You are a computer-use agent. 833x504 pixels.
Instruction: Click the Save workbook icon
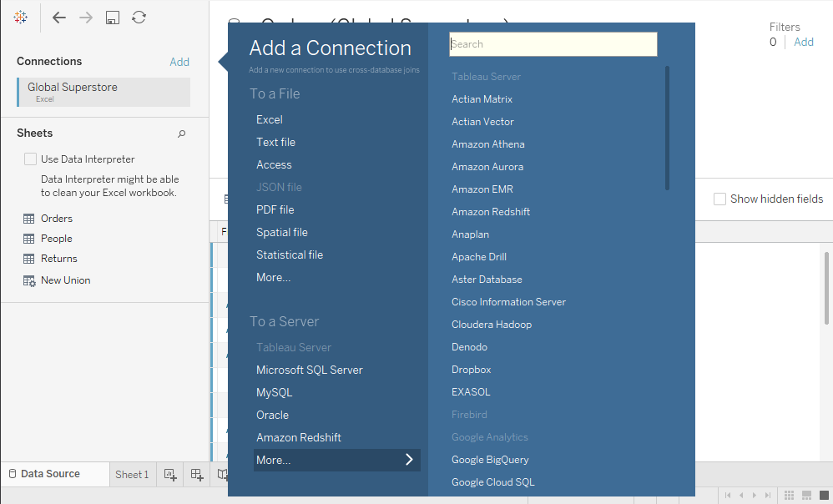point(112,17)
